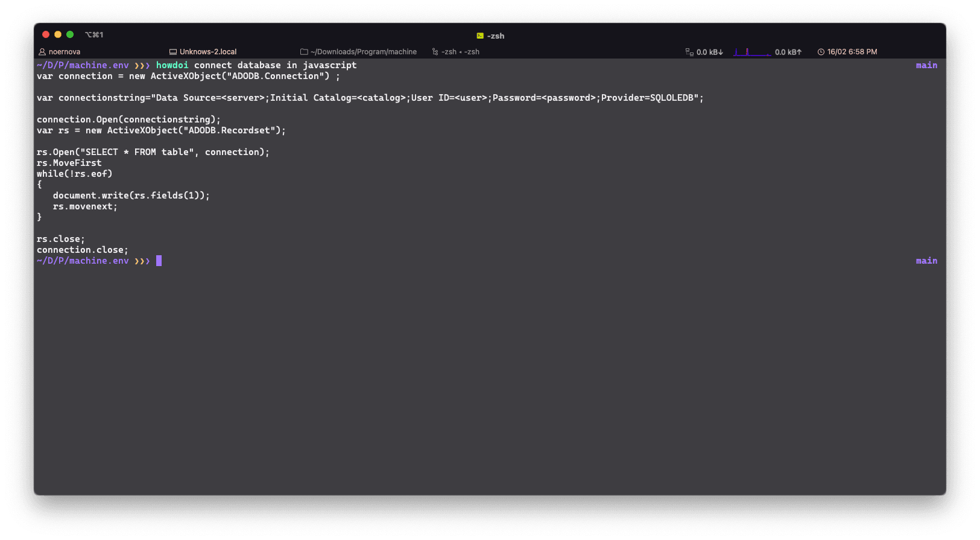This screenshot has width=980, height=540.
Task: Click the network activity sparkline graph
Action: pyautogui.click(x=751, y=52)
